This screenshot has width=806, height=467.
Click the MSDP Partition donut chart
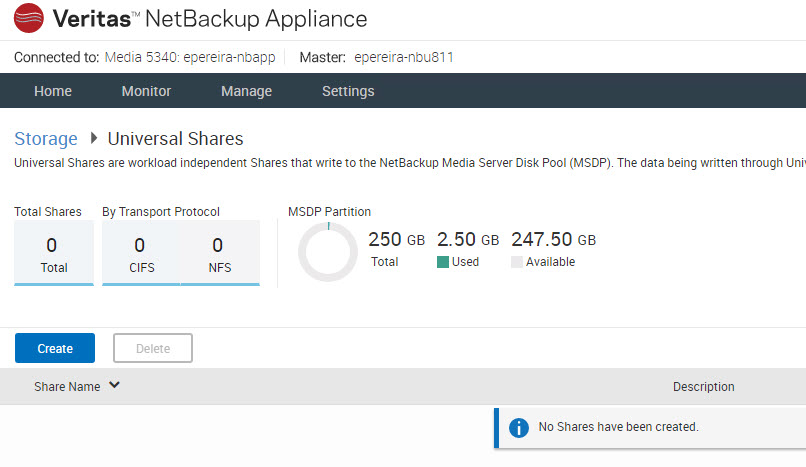tap(328, 252)
